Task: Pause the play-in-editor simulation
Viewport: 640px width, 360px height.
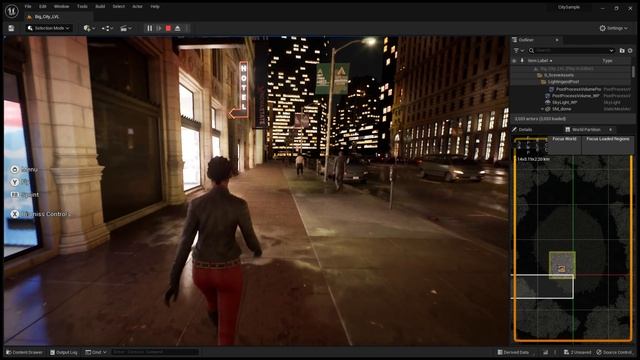Action: (149, 28)
